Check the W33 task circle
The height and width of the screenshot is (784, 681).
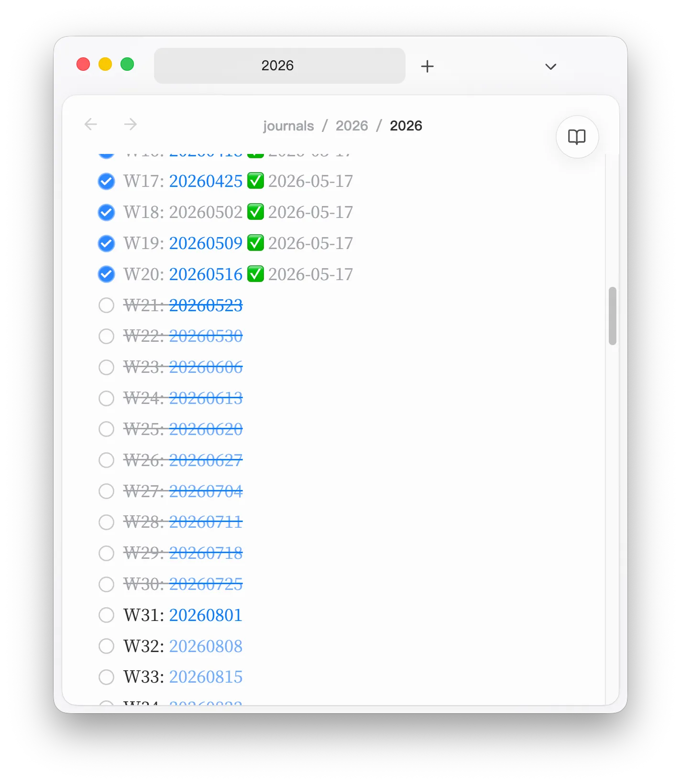pyautogui.click(x=106, y=677)
